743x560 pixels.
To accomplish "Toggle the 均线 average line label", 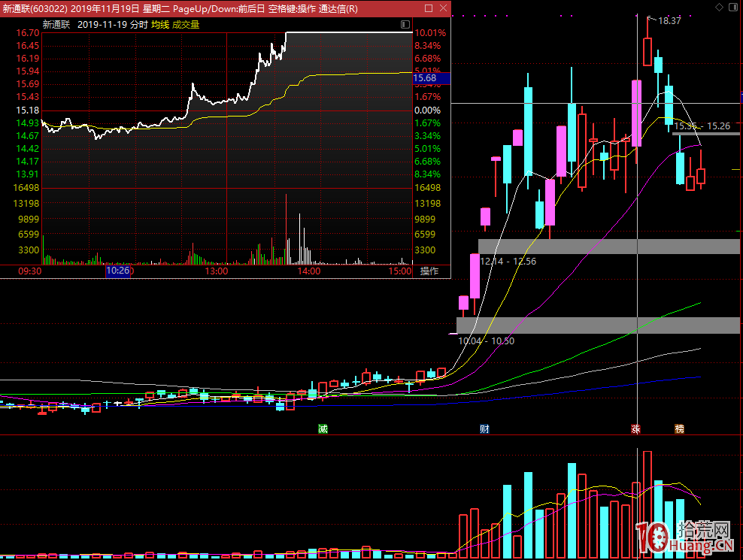I will [160, 24].
